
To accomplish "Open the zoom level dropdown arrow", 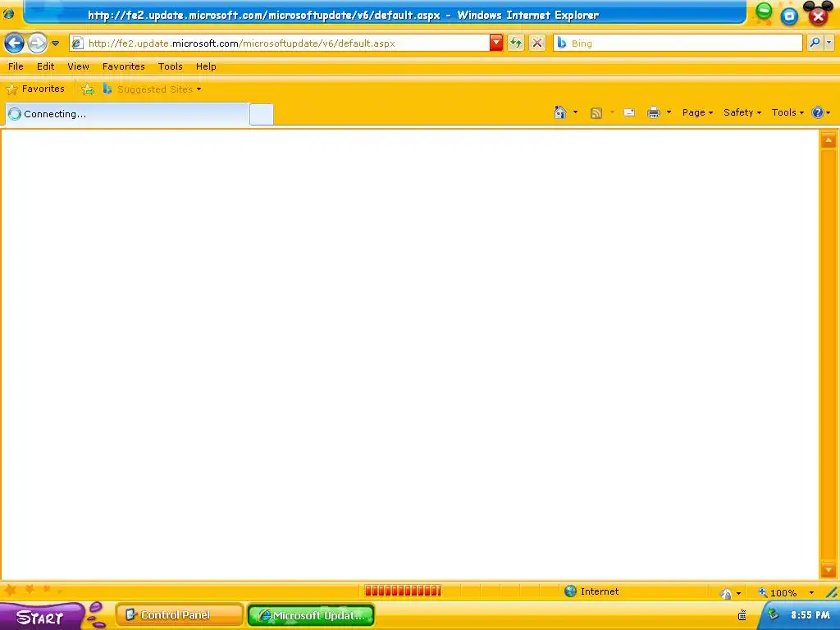I will coord(811,592).
